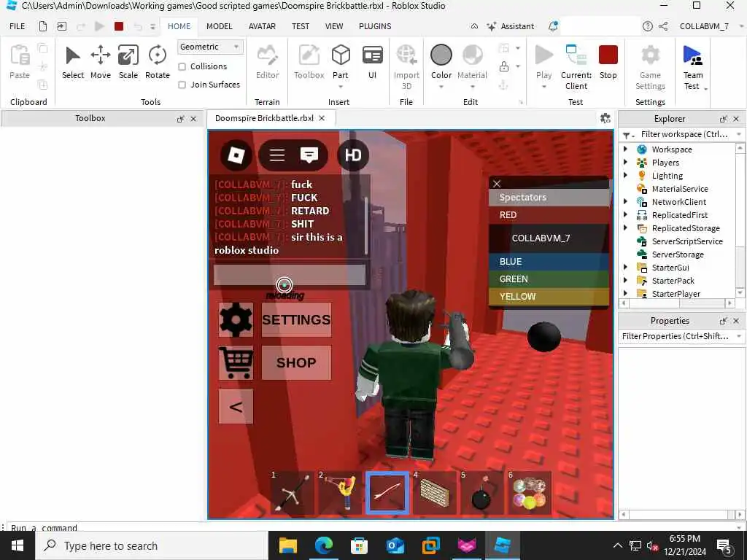747x560 pixels.
Task: Click the red Stop test button
Action: 608,61
